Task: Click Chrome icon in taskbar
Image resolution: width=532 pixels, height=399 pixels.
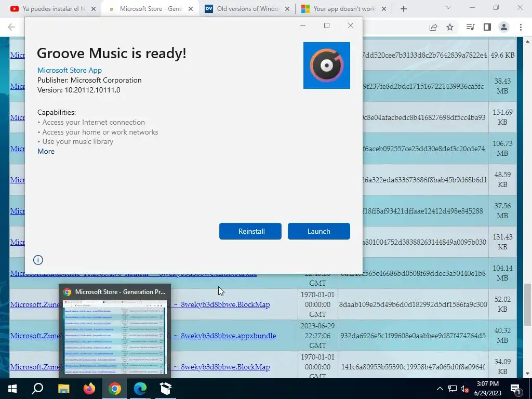Action: pyautogui.click(x=115, y=389)
